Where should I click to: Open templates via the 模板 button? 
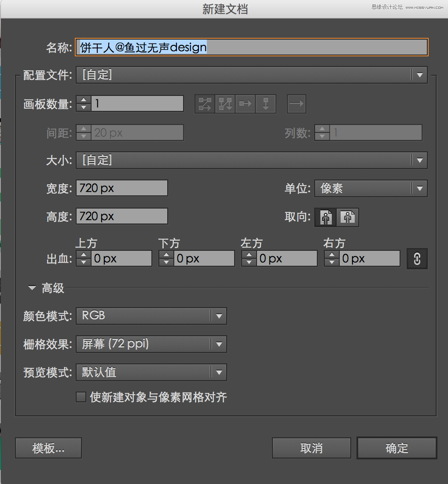pyautogui.click(x=48, y=448)
